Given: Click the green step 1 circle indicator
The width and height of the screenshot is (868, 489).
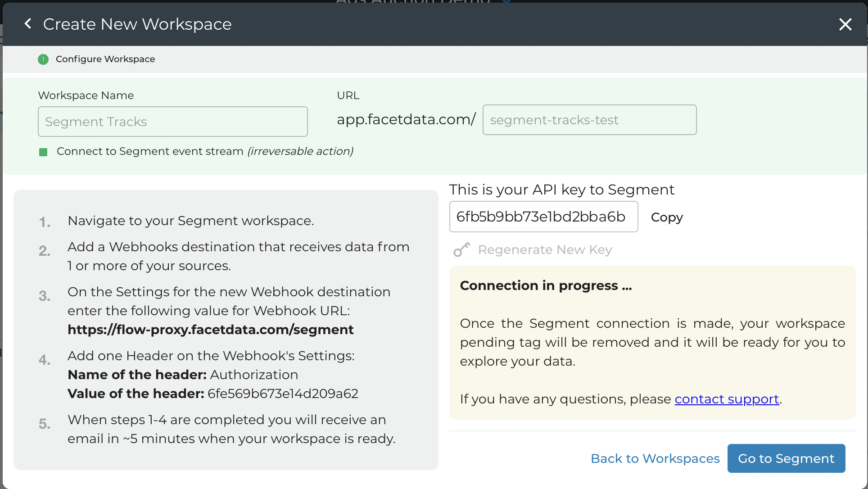Looking at the screenshot, I should 43,59.
